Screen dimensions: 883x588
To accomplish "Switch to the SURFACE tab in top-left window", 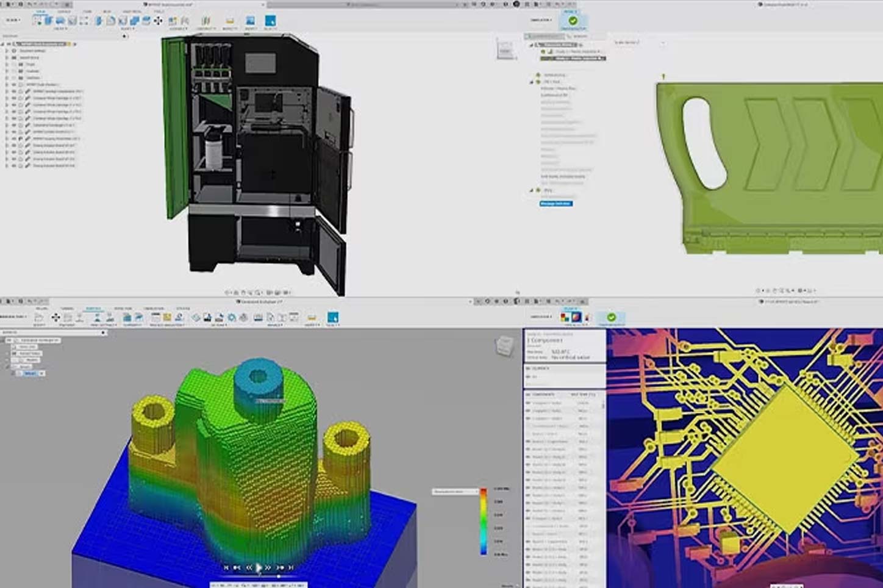I will coord(64,12).
